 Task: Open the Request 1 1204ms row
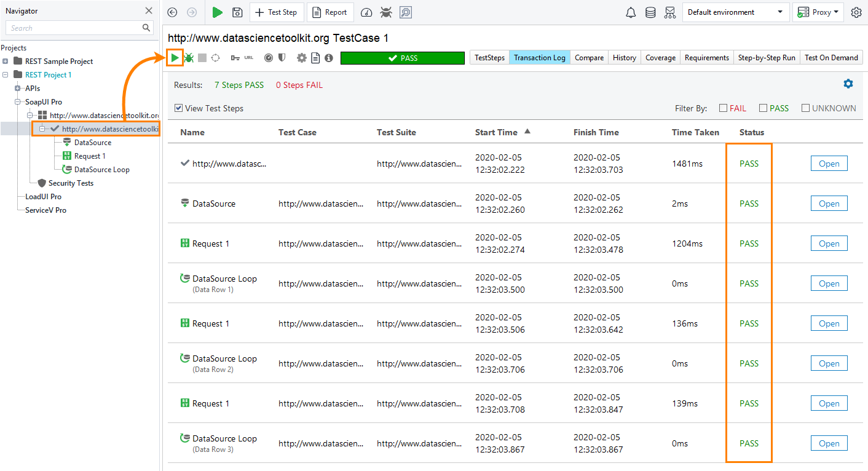(x=829, y=243)
